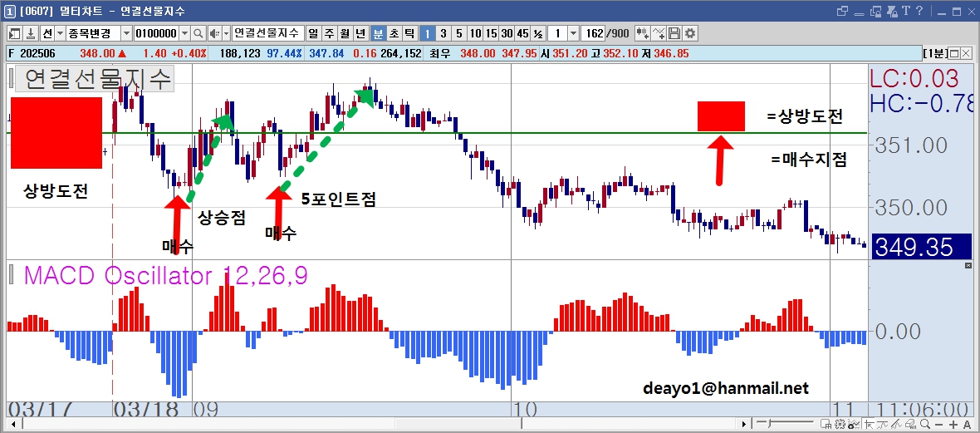
Task: Click the MACD Oscillator 12,26,9 label
Action: click(x=165, y=275)
